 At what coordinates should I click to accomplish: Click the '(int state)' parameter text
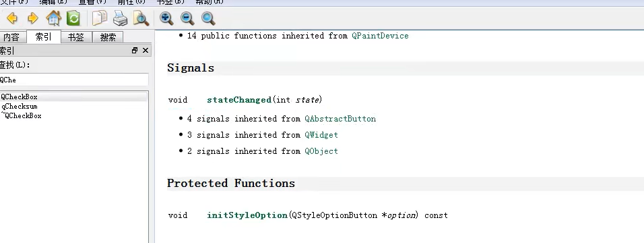(297, 100)
